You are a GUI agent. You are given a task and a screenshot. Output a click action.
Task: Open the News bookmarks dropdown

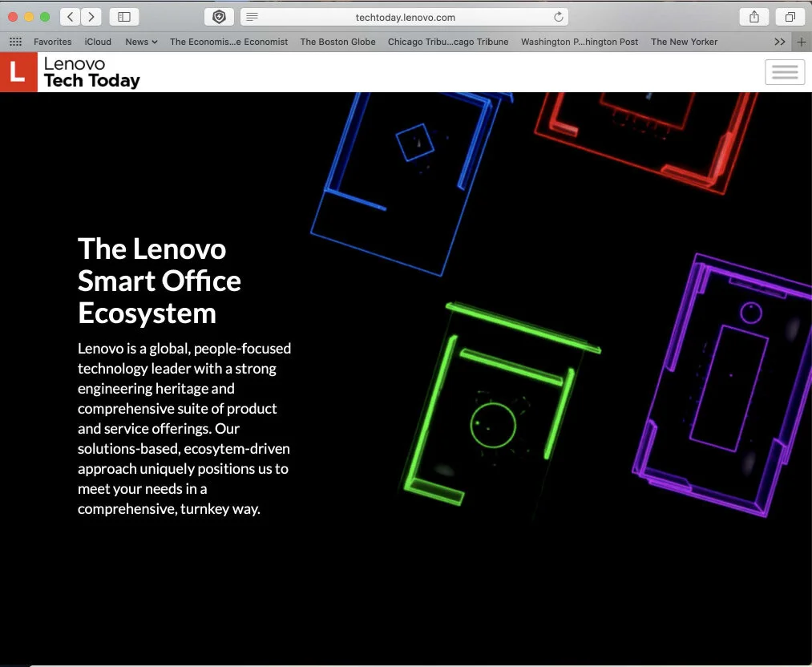[x=141, y=42]
